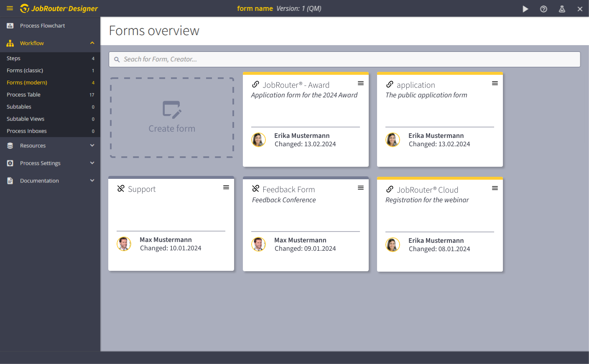Click the Workflow sidebar label
Viewport: 589px width, 364px height.
tap(32, 43)
